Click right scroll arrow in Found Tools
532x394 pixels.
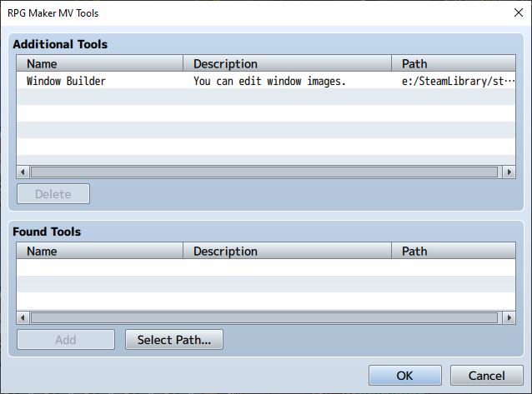[509, 317]
